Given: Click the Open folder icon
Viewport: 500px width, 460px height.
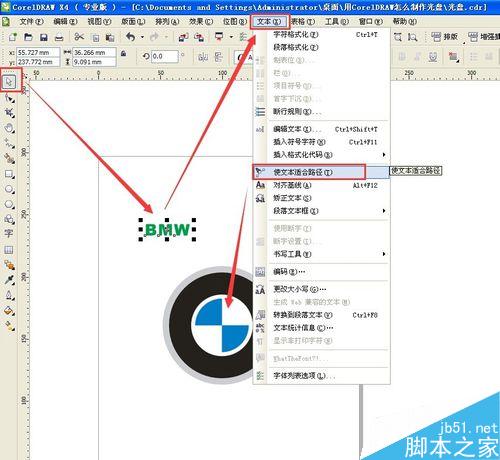Looking at the screenshot, I should (28, 37).
